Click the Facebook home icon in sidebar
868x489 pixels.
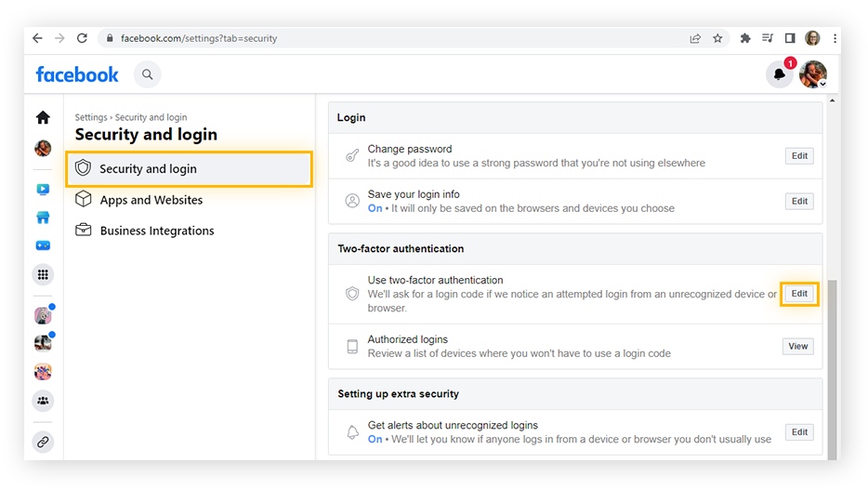click(x=43, y=117)
